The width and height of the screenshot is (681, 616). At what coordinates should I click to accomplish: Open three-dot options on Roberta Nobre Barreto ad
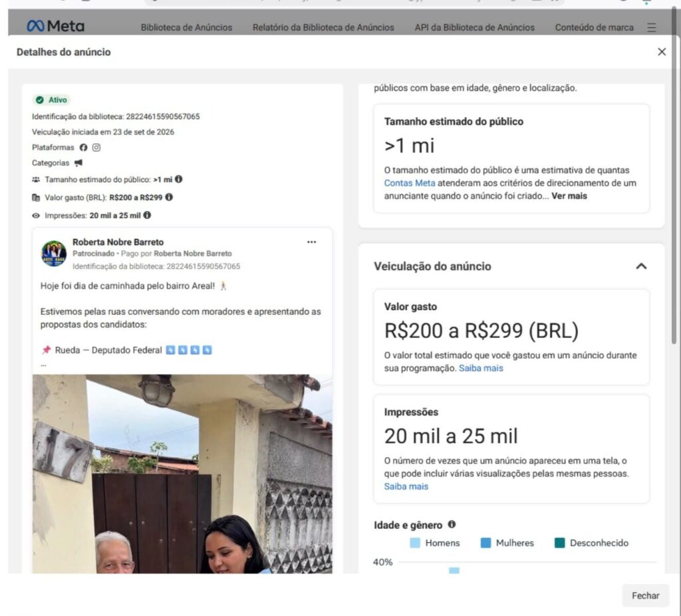point(311,242)
